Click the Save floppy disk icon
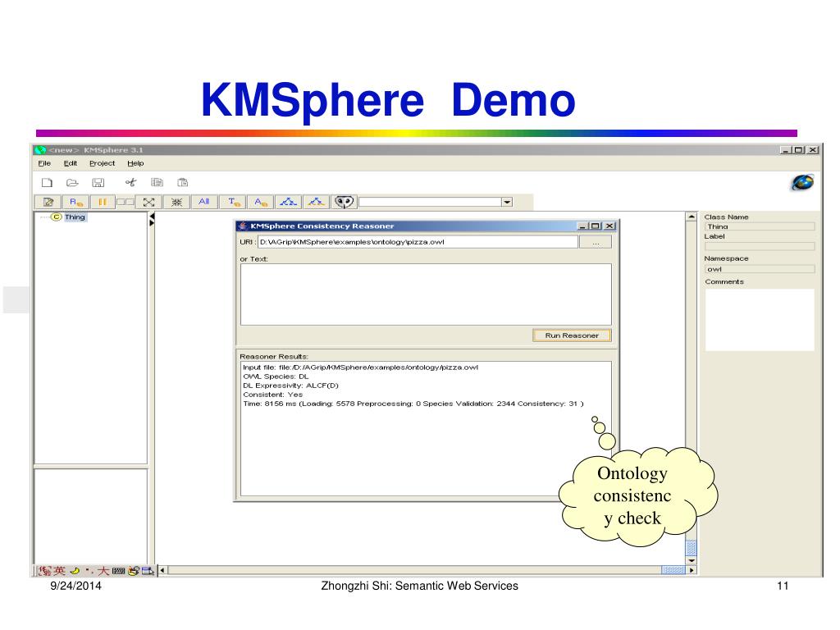The width and height of the screenshot is (840, 630). point(98,183)
